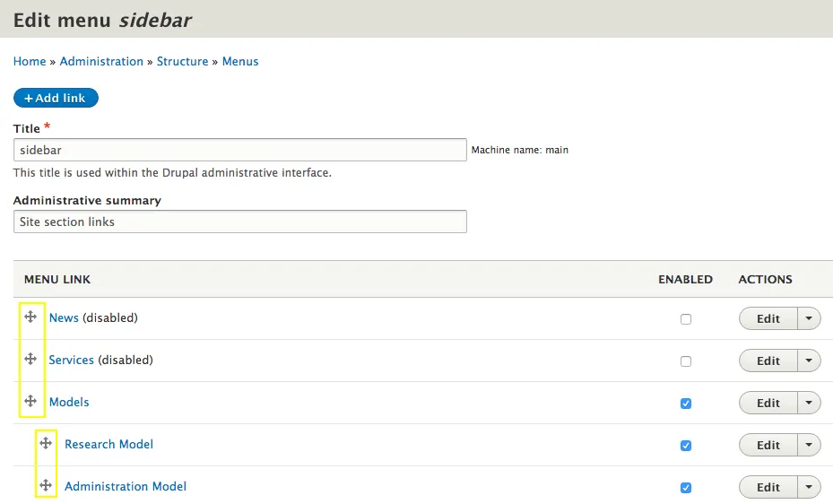Open the Models menu link

click(x=69, y=402)
